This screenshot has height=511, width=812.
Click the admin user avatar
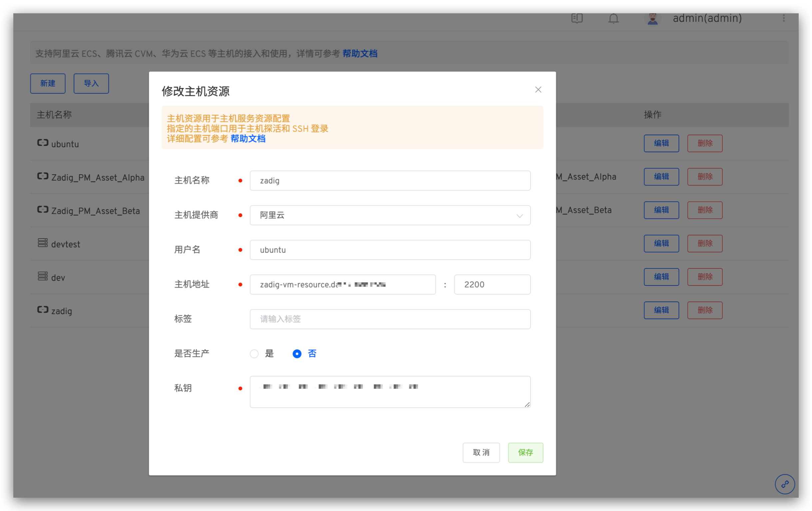click(x=652, y=19)
